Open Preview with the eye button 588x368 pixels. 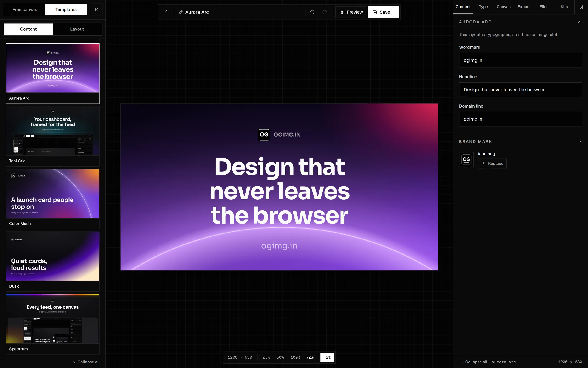(351, 12)
